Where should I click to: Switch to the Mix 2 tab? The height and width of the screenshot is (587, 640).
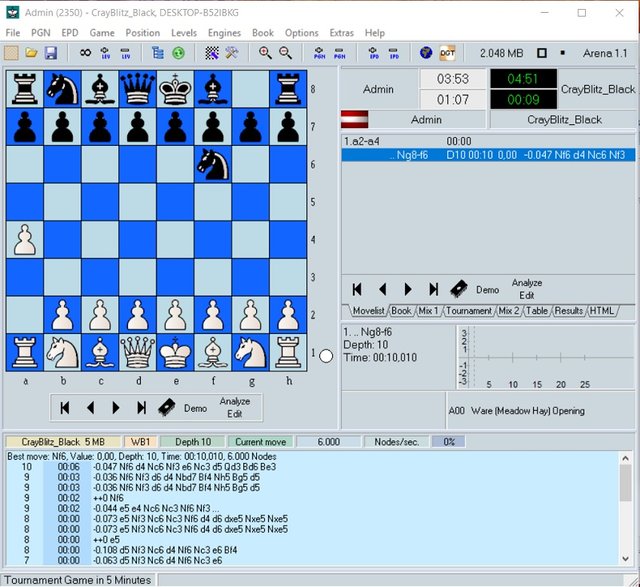point(509,311)
